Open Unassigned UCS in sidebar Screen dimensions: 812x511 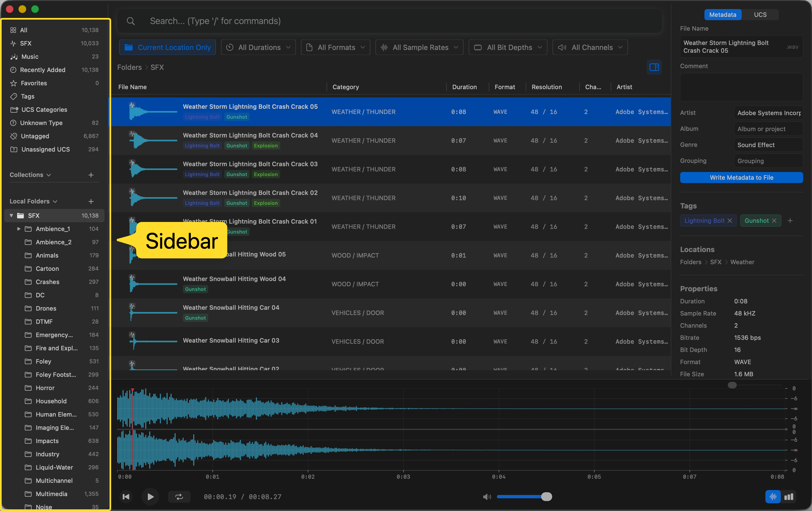pos(54,149)
